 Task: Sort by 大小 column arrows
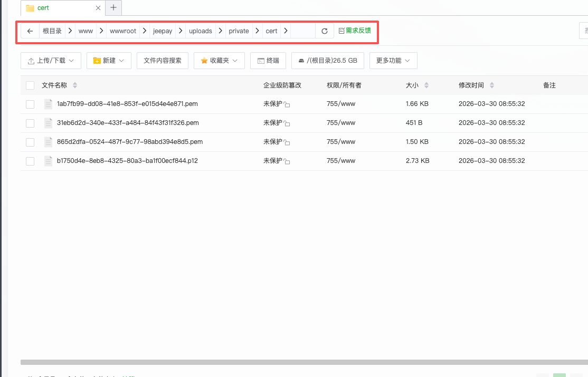pyautogui.click(x=426, y=85)
